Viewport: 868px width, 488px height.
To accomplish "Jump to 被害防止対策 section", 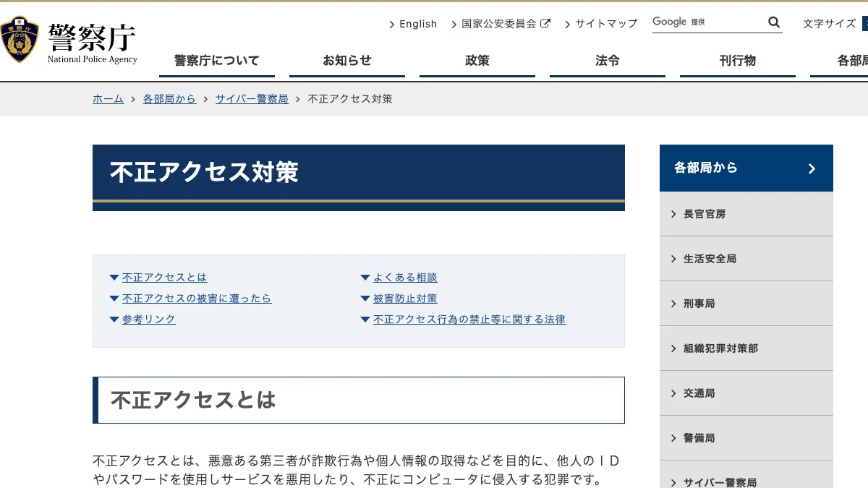I will (405, 299).
